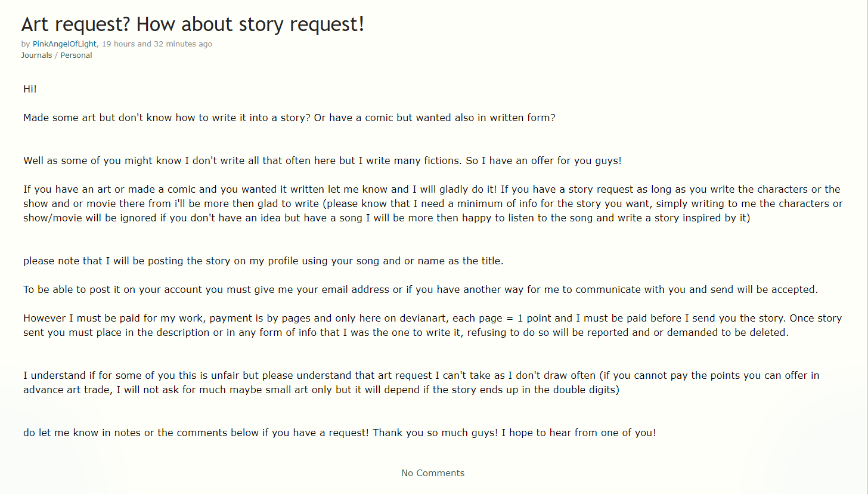Click the Journals category link
The image size is (868, 494).
pos(36,55)
